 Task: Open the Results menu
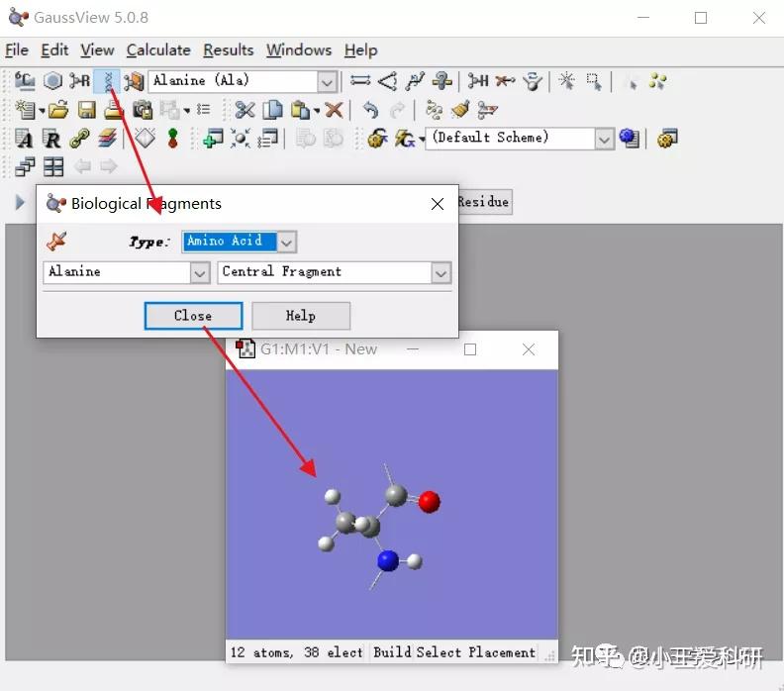229,50
